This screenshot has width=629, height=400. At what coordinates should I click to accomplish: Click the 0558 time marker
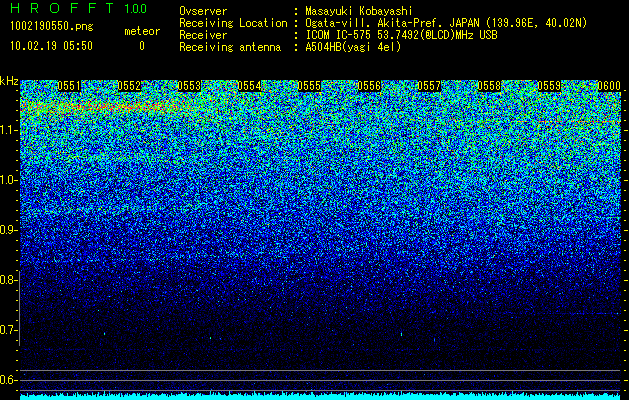point(489,86)
